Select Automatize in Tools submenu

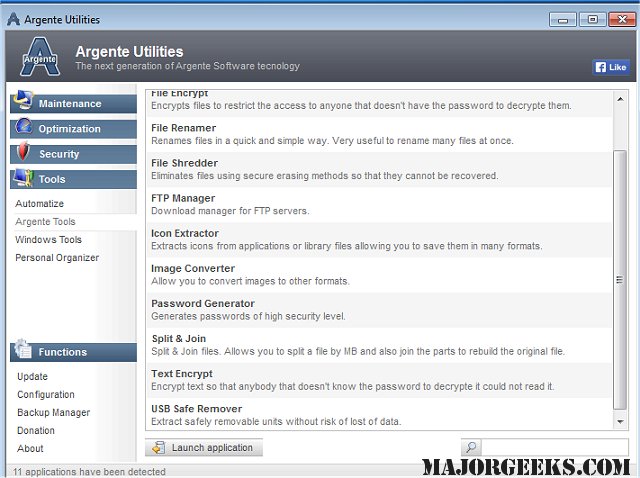(40, 204)
